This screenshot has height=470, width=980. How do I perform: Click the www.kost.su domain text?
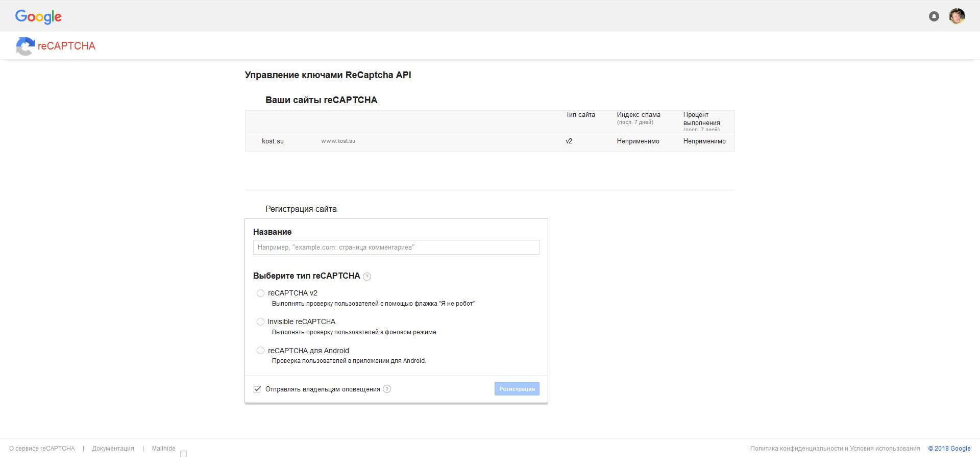pyautogui.click(x=338, y=141)
